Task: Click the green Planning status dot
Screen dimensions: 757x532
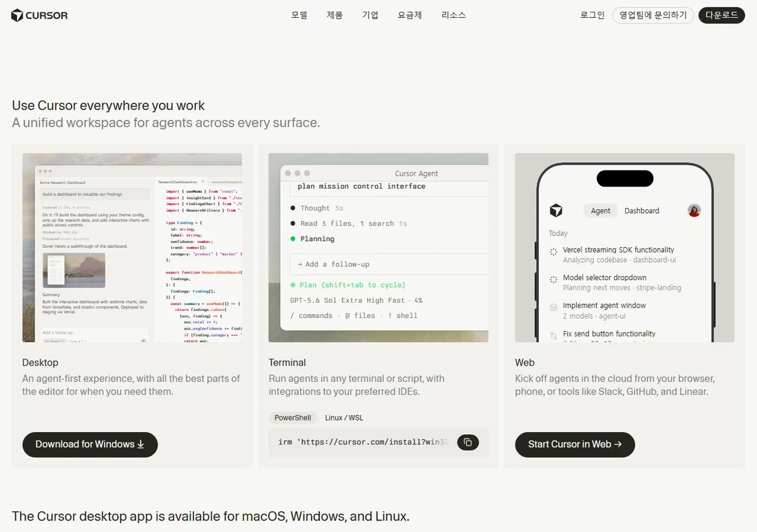Action: [x=292, y=239]
